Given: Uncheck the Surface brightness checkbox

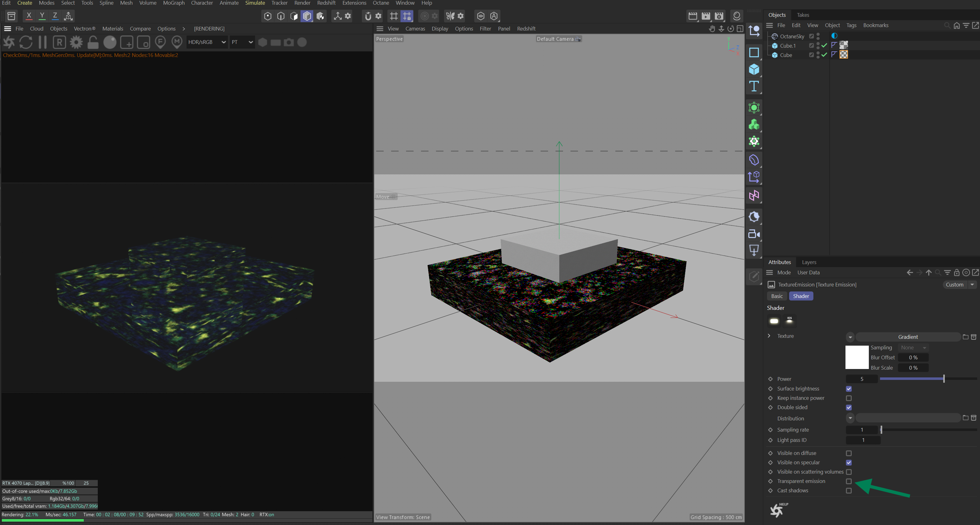Looking at the screenshot, I should (849, 389).
